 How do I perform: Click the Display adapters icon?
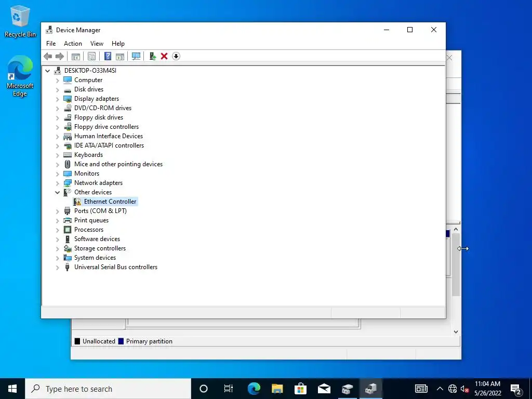pos(68,99)
